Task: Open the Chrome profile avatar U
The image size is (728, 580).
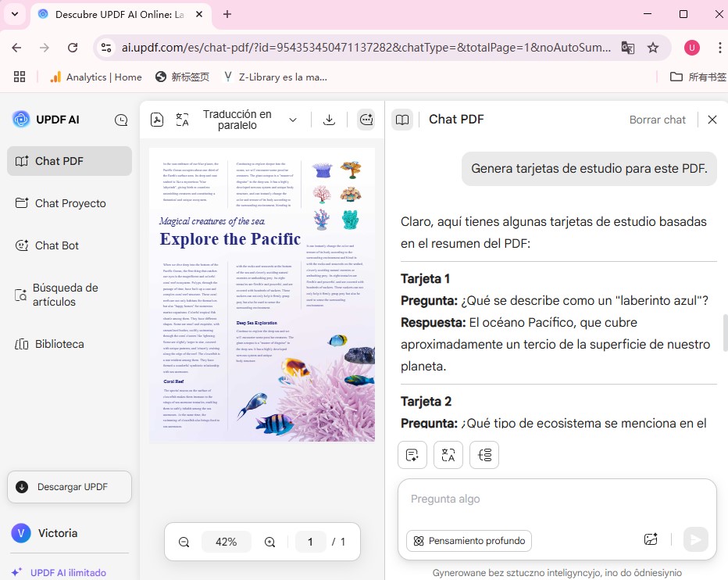Action: coord(692,48)
